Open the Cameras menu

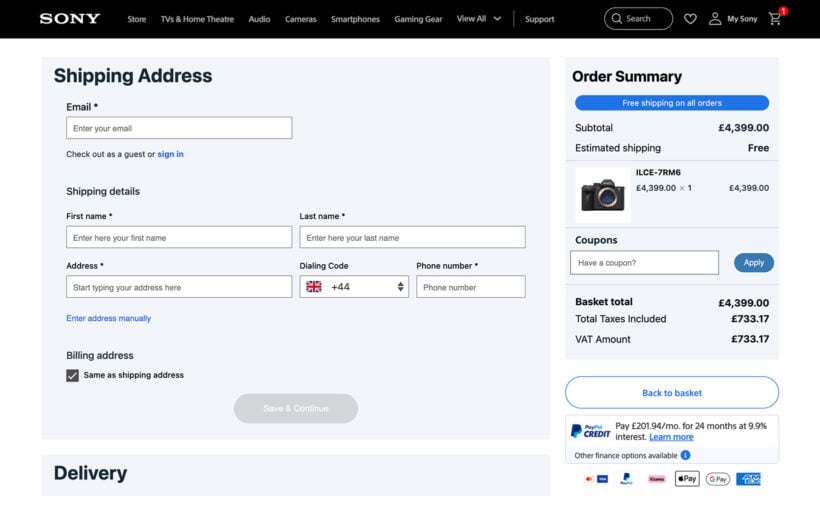tap(301, 19)
